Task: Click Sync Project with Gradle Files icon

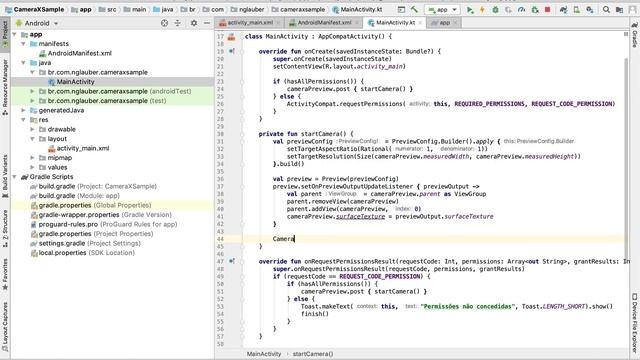Action: (563, 9)
